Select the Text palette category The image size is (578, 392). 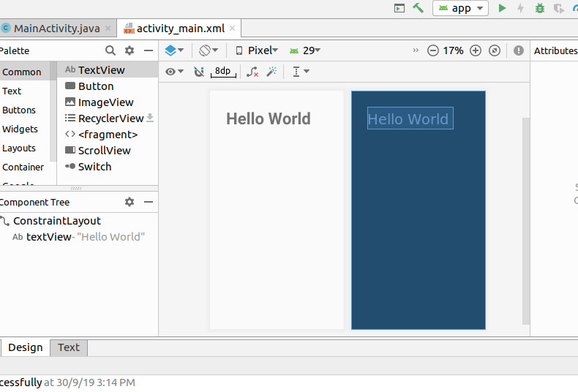(25, 91)
